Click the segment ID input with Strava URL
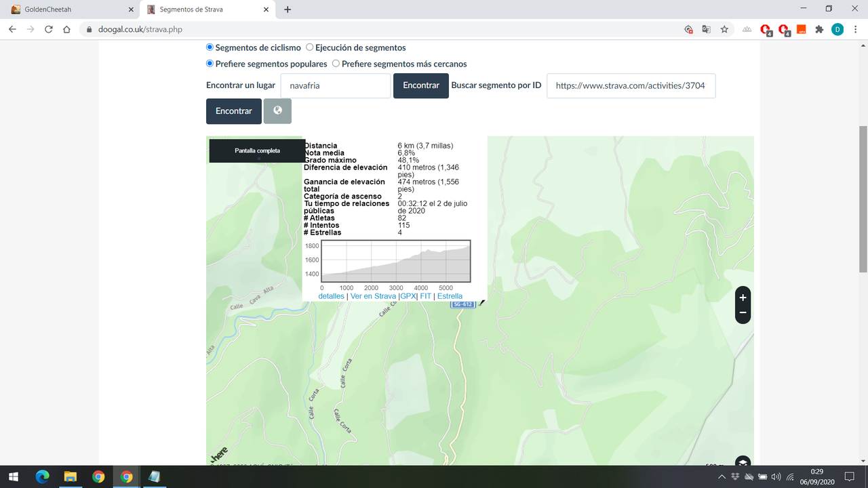 click(x=631, y=85)
